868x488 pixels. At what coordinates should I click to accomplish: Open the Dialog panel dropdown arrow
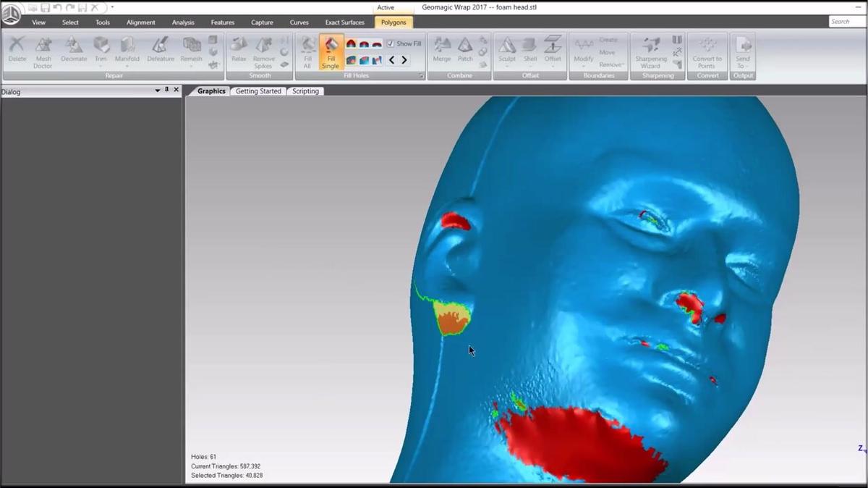(x=158, y=91)
